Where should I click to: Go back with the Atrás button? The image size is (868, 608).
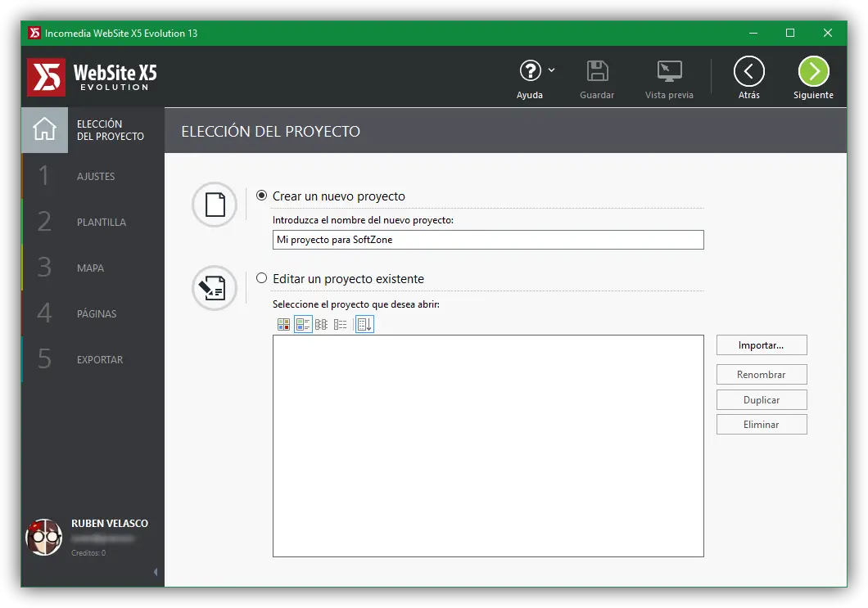[x=749, y=71]
